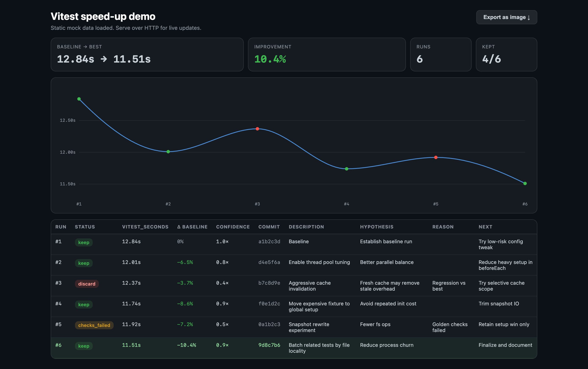Sort by the VITEST_SECONDS column header
The image size is (588, 369).
(145, 227)
